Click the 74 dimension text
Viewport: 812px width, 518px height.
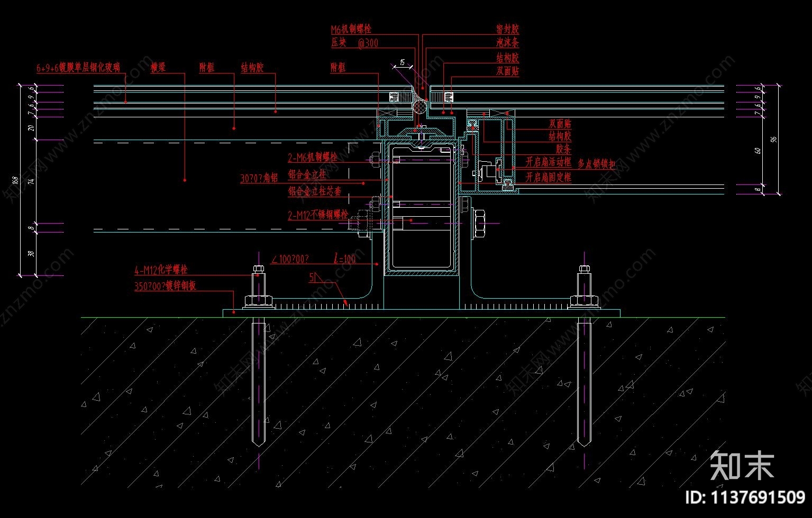(31, 181)
